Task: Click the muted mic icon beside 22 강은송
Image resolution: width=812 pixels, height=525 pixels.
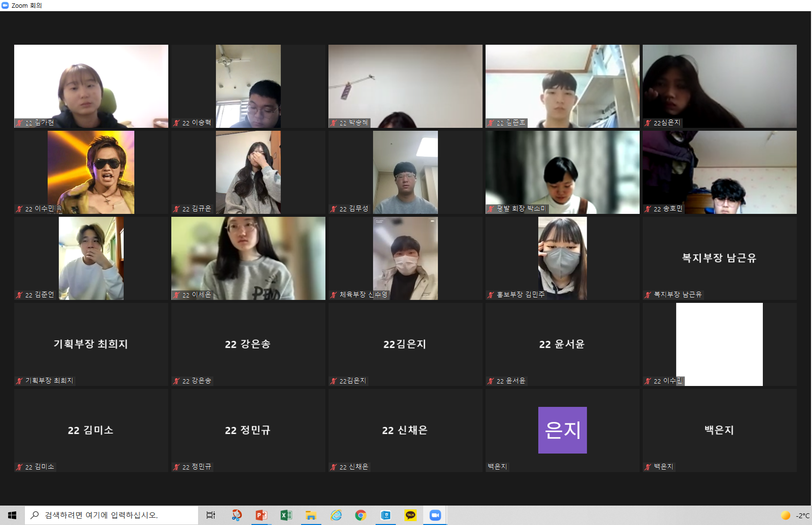Action: coord(177,381)
